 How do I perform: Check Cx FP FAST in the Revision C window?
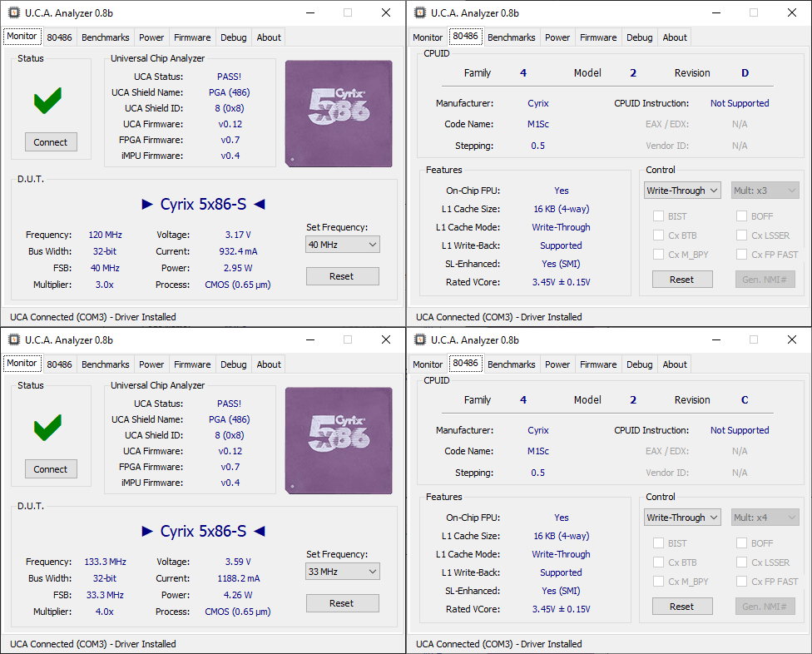click(741, 581)
